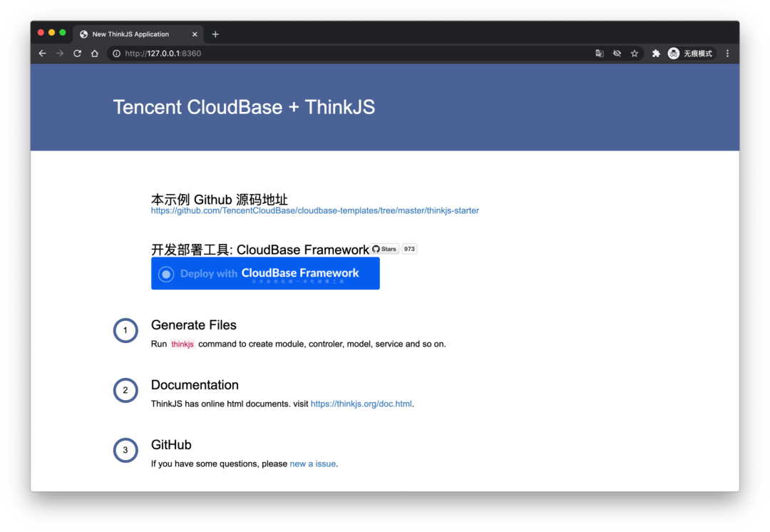Open the browser Extensions puzzle icon
The width and height of the screenshot is (770, 532).
coord(655,53)
